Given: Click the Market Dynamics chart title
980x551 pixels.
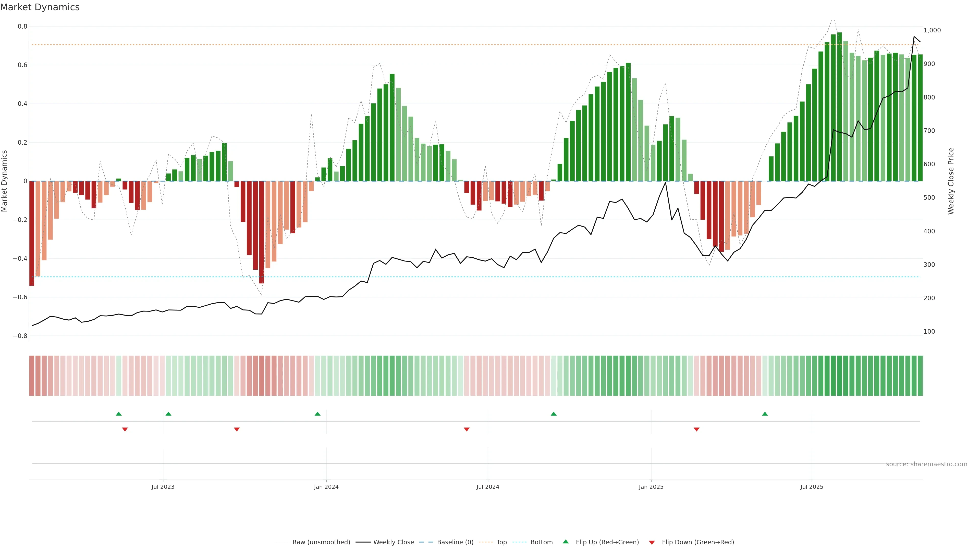Looking at the screenshot, I should [40, 7].
